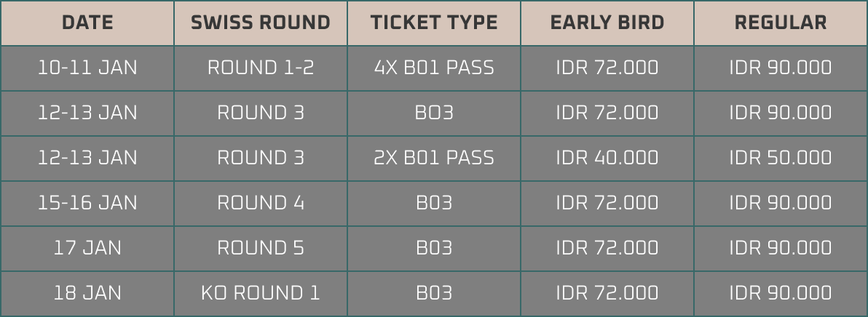Select the EARLY BIRD column header
Image resolution: width=868 pixels, height=317 pixels.
pos(607,23)
